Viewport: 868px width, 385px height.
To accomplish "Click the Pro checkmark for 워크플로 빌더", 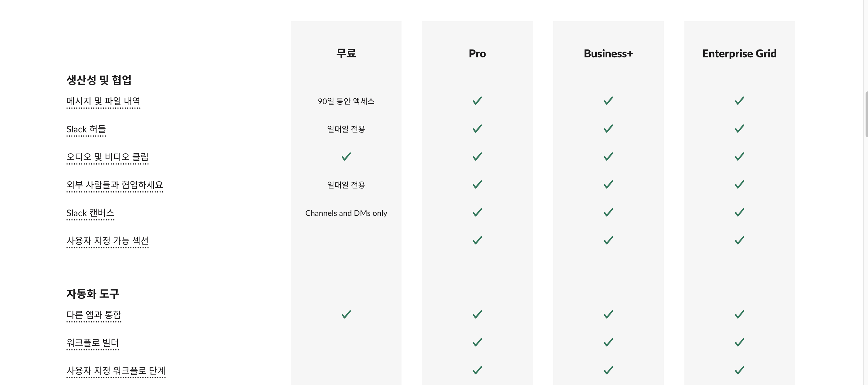I will click(477, 342).
